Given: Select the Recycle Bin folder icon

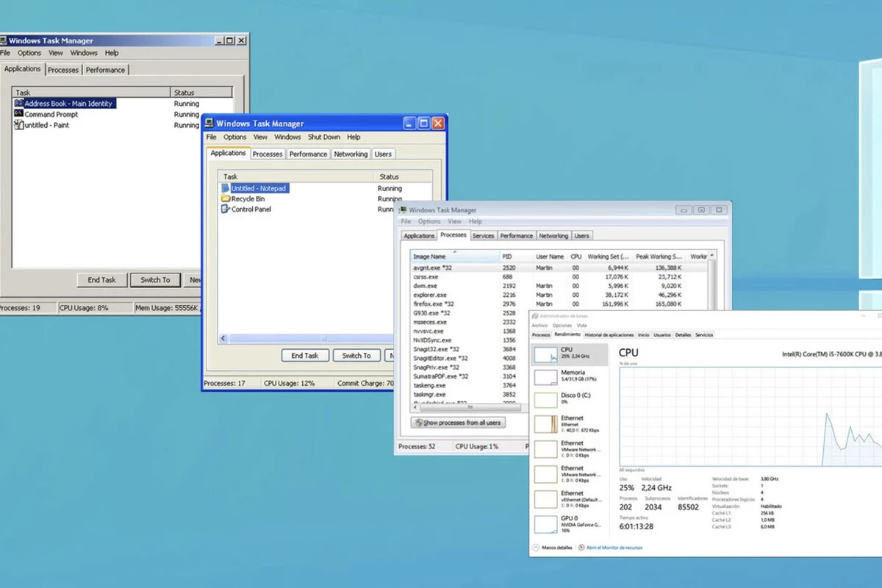Looking at the screenshot, I should coord(226,198).
